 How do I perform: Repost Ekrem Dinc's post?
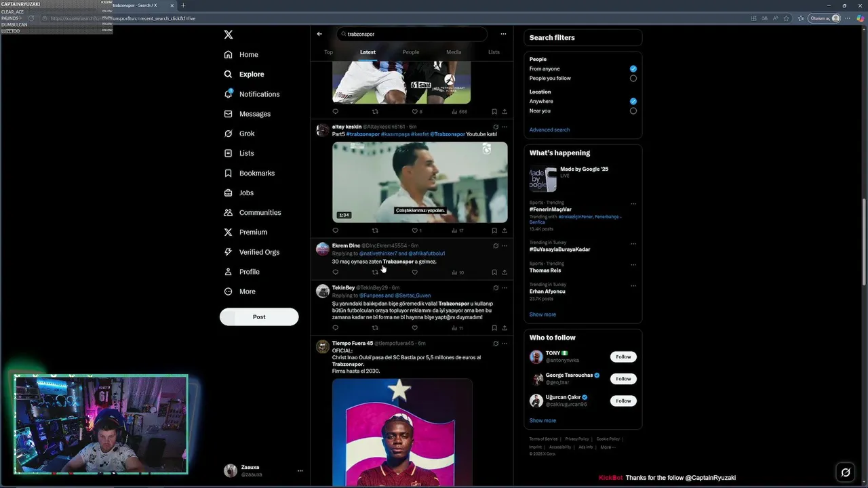click(x=375, y=272)
